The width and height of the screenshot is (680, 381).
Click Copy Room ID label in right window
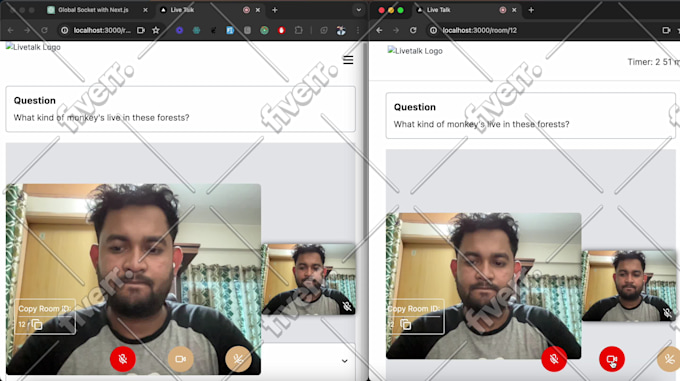pos(413,309)
